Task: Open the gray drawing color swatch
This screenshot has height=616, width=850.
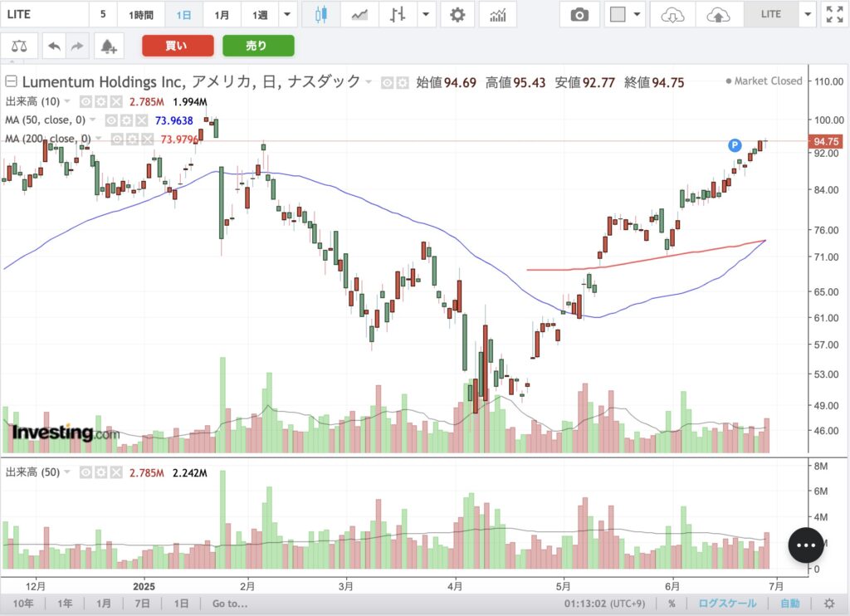Action: point(618,15)
